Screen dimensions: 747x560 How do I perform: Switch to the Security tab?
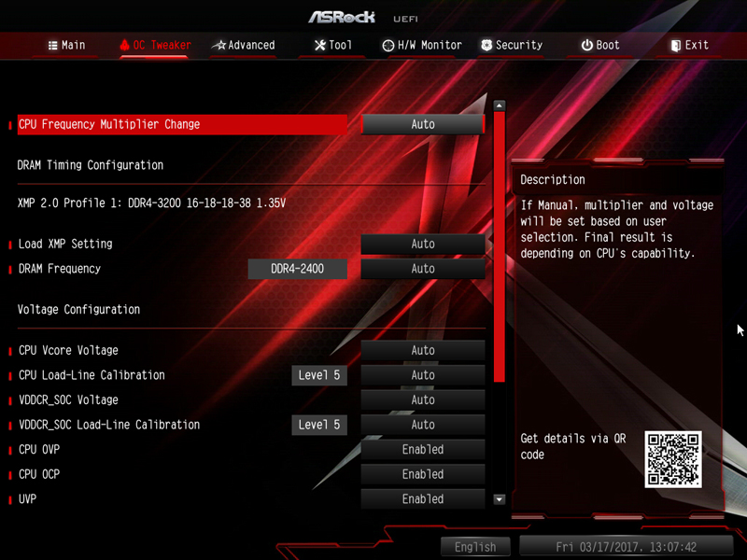[x=512, y=45]
